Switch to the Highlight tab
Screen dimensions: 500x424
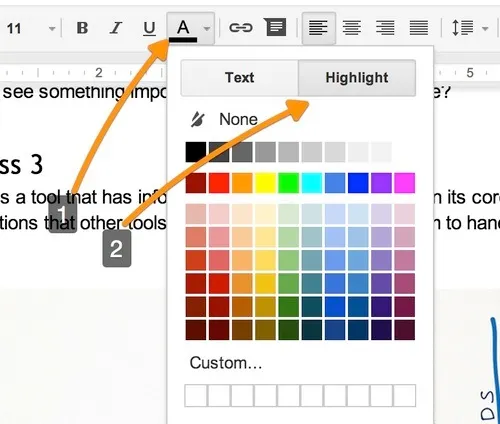(357, 78)
